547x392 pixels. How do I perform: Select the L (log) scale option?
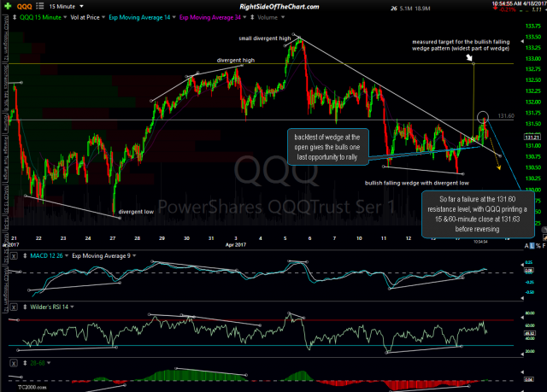tap(532, 246)
